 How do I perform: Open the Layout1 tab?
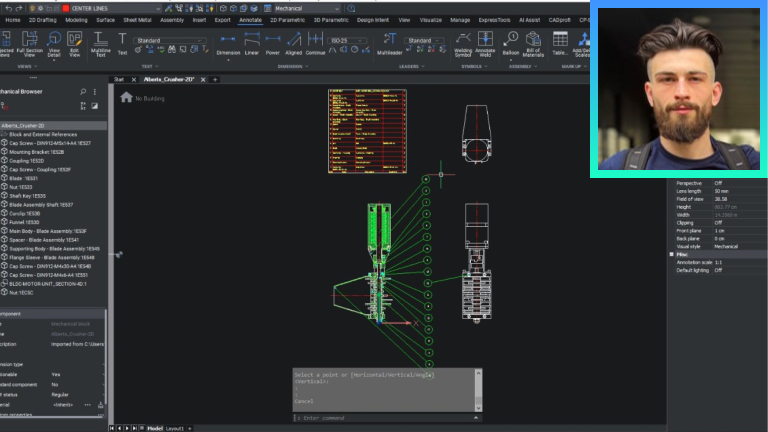click(174, 427)
